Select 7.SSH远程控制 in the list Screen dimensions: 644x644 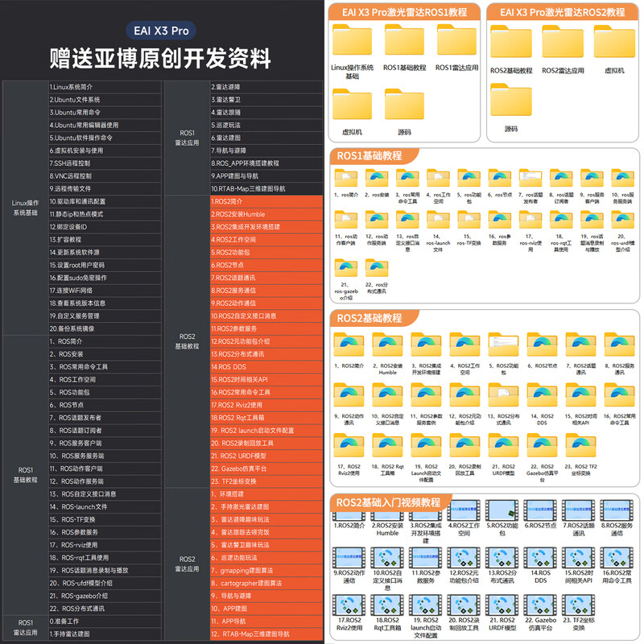75,163
